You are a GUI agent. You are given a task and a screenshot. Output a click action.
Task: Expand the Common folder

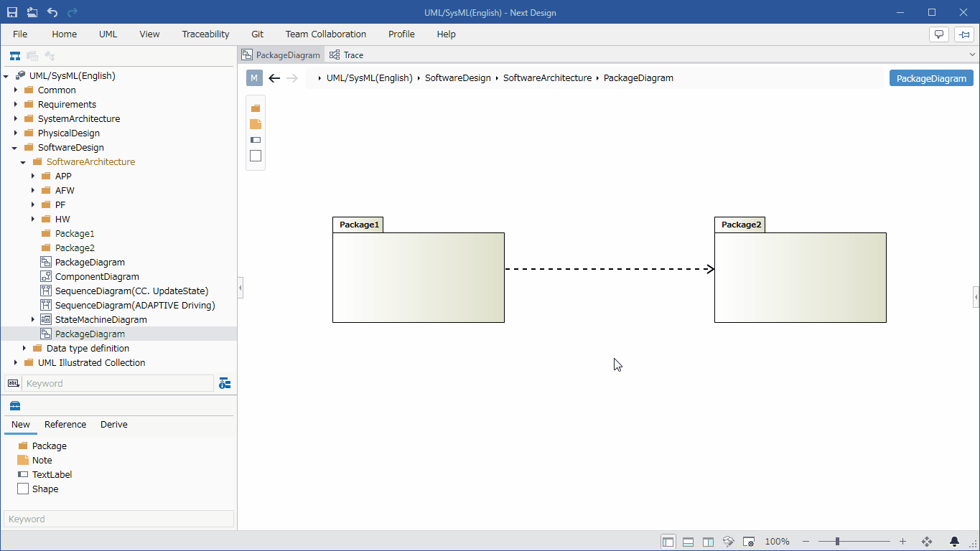click(16, 90)
